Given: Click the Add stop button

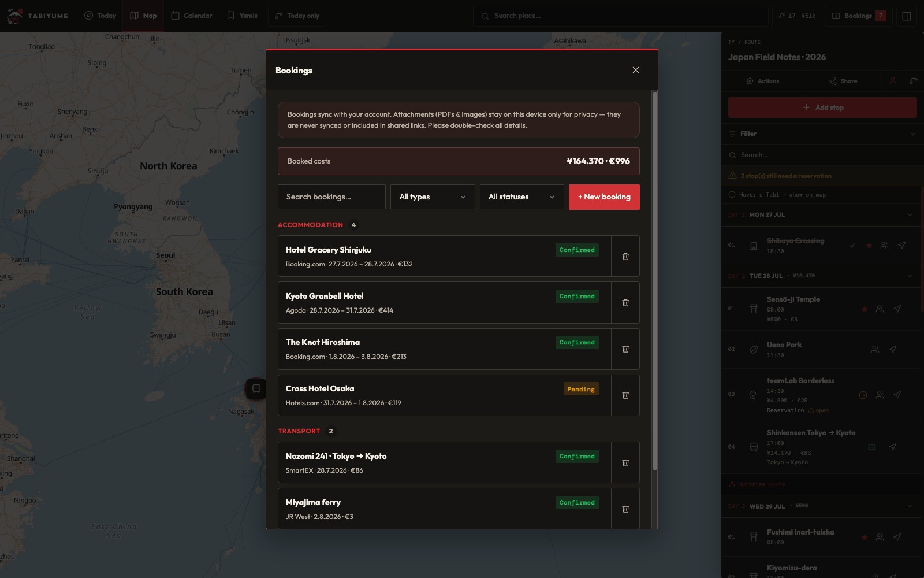Looking at the screenshot, I should click(822, 108).
